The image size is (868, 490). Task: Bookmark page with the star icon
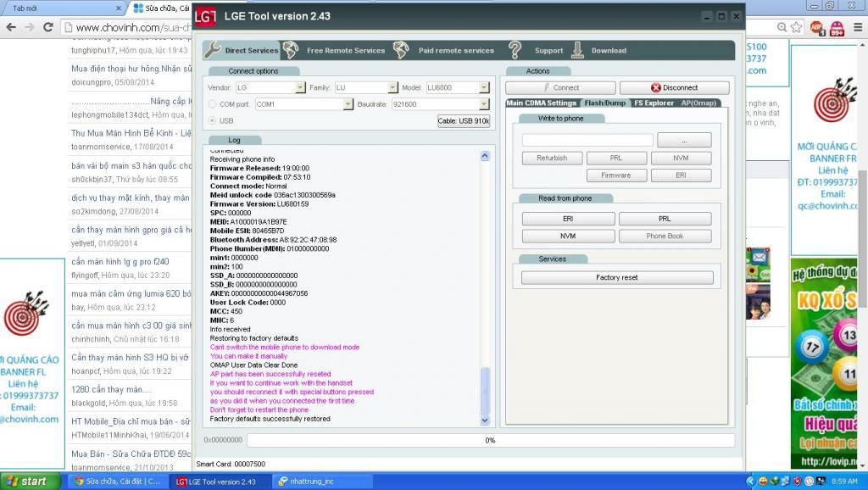click(x=797, y=27)
